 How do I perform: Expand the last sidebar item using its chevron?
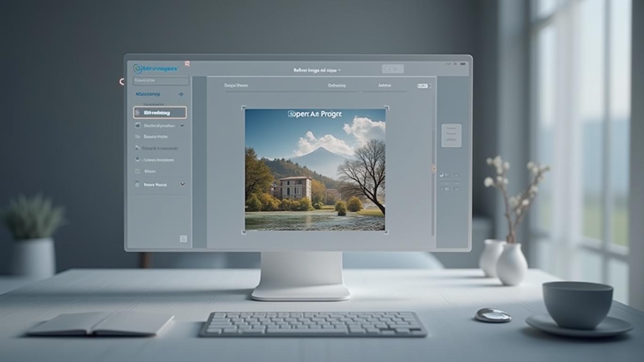(x=182, y=184)
